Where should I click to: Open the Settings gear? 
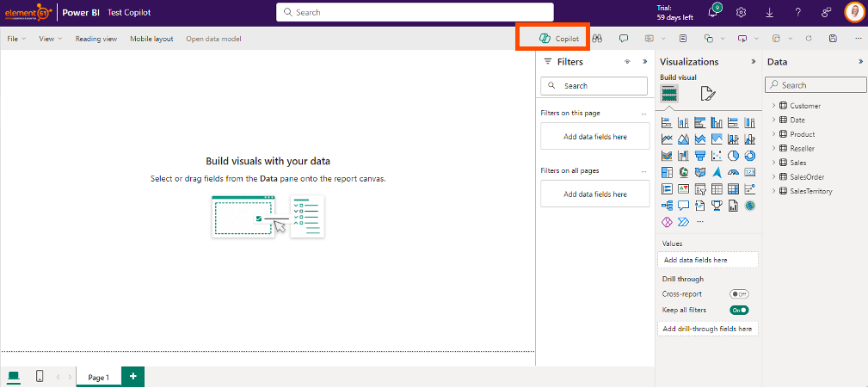741,12
